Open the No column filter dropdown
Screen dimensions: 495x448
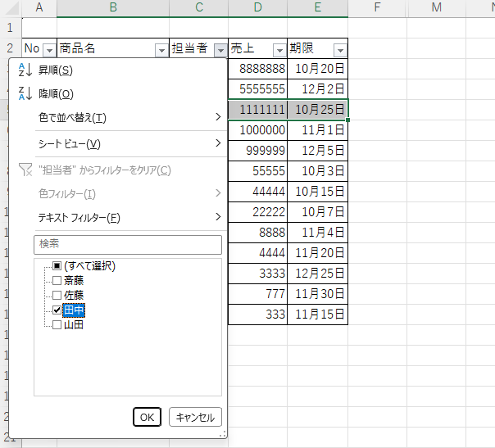pos(49,50)
